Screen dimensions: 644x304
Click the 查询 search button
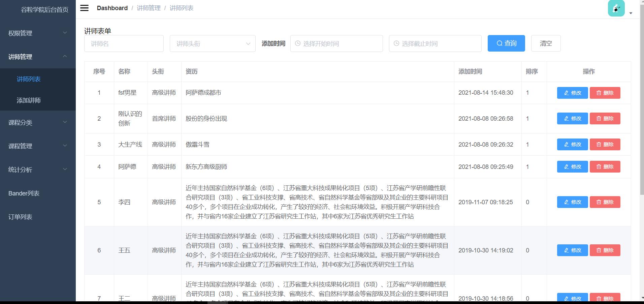(x=506, y=43)
